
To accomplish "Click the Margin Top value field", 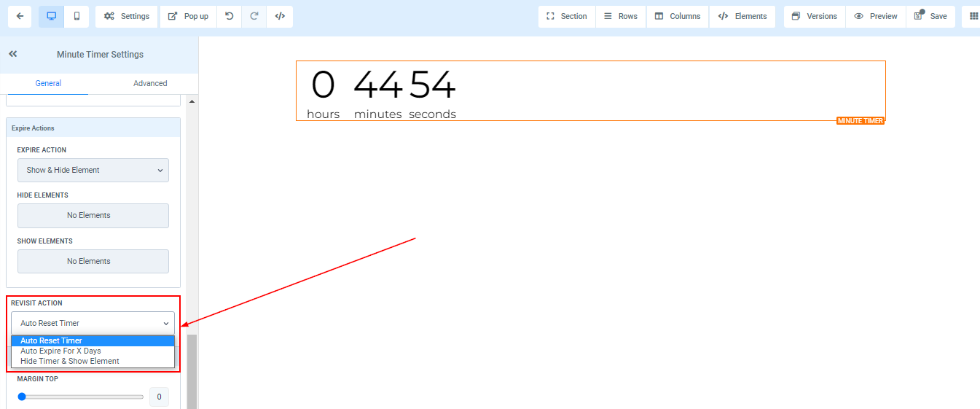I will [x=159, y=397].
